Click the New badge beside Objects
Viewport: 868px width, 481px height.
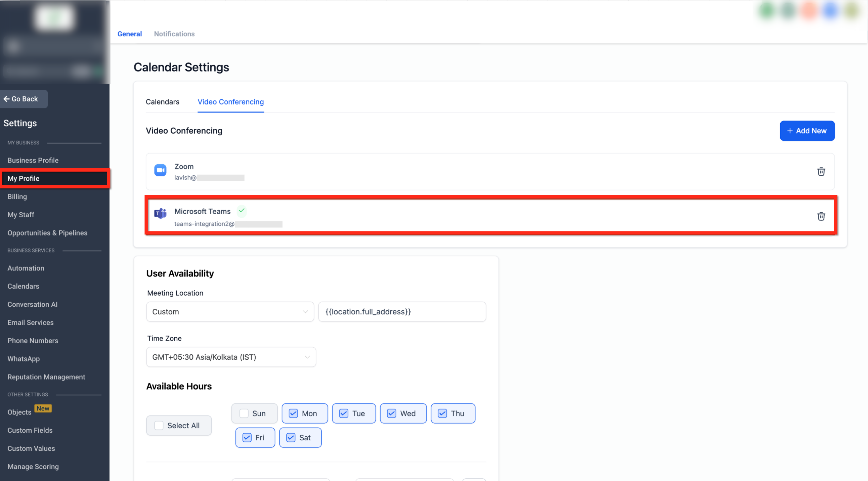[x=43, y=408]
